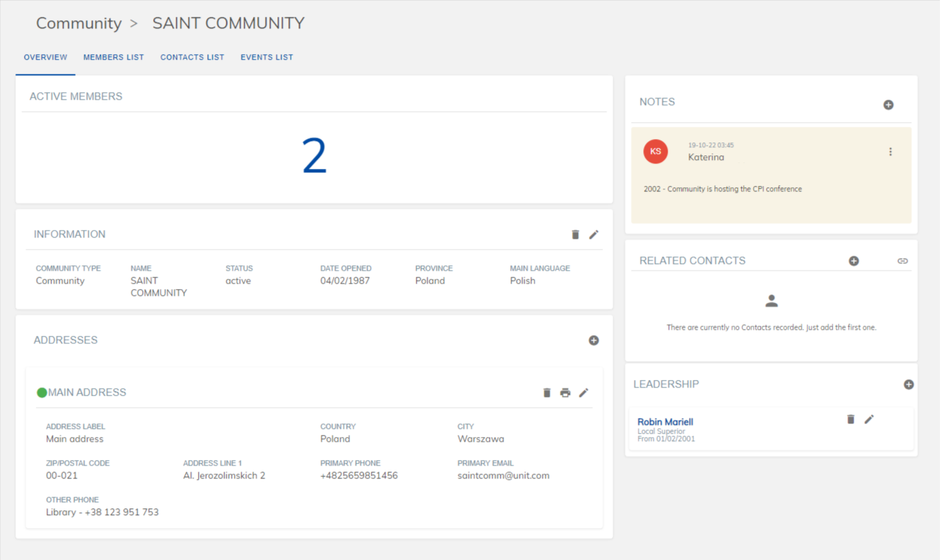Delete the Information section
Screen dimensions: 940x560
pyautogui.click(x=574, y=234)
